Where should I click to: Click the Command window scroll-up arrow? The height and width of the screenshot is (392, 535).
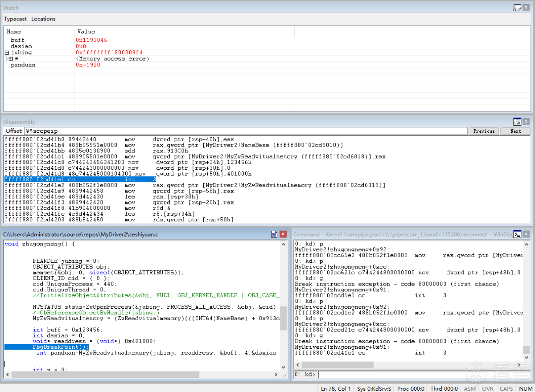(x=527, y=245)
